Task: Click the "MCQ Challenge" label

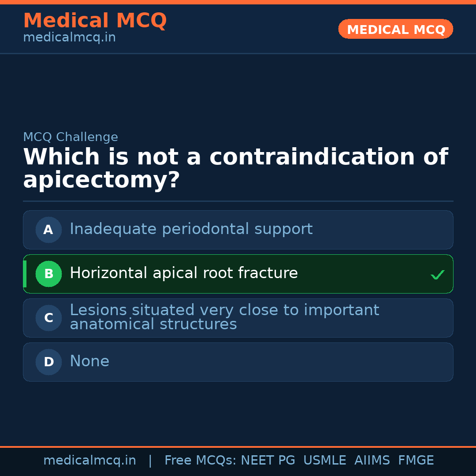Action: click(71, 137)
